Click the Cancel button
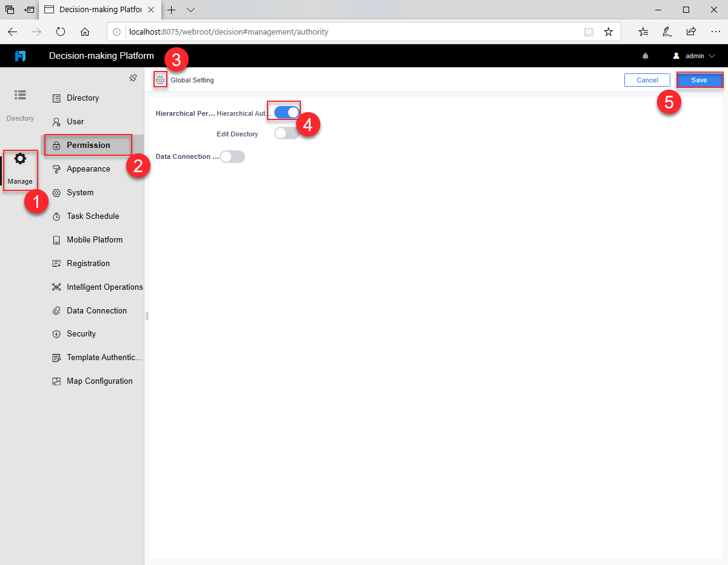Screen dimensions: 728x565 [x=647, y=79]
